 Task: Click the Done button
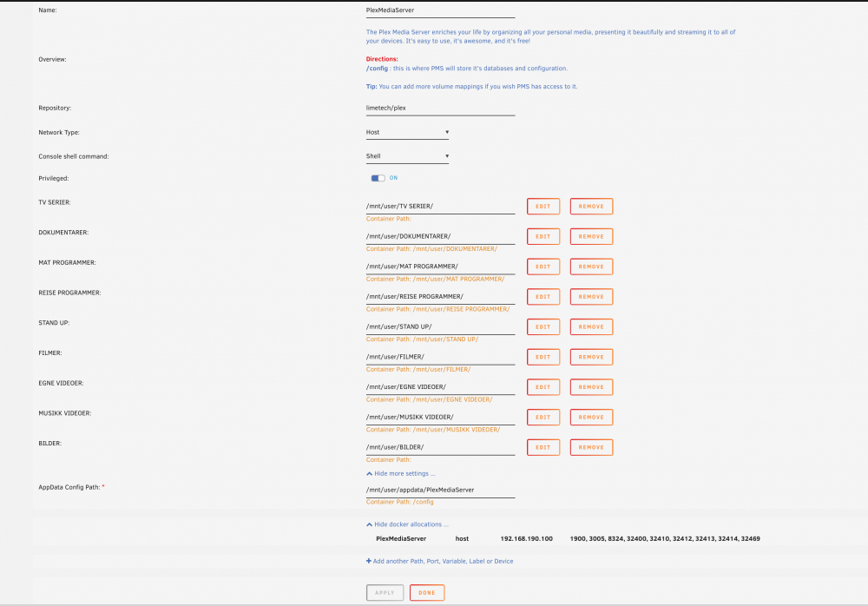click(x=427, y=593)
